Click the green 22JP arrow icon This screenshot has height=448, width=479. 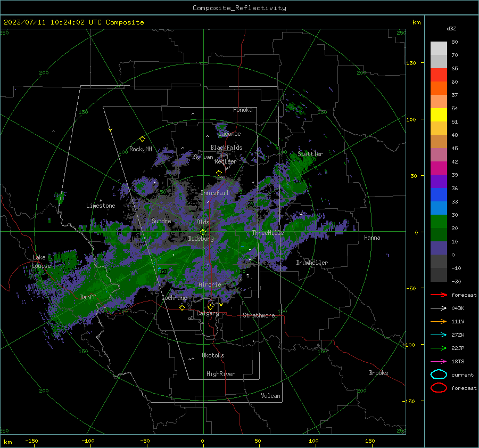pyautogui.click(x=439, y=348)
